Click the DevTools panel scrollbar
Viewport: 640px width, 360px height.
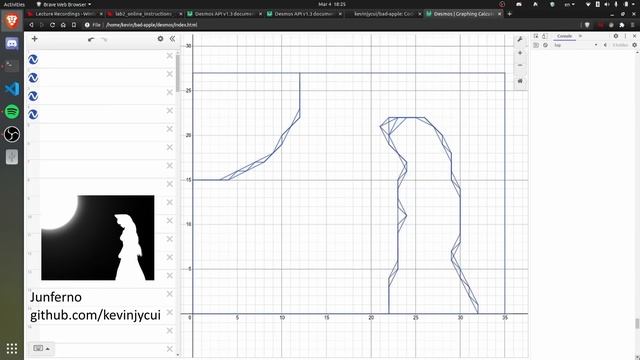(x=637, y=323)
